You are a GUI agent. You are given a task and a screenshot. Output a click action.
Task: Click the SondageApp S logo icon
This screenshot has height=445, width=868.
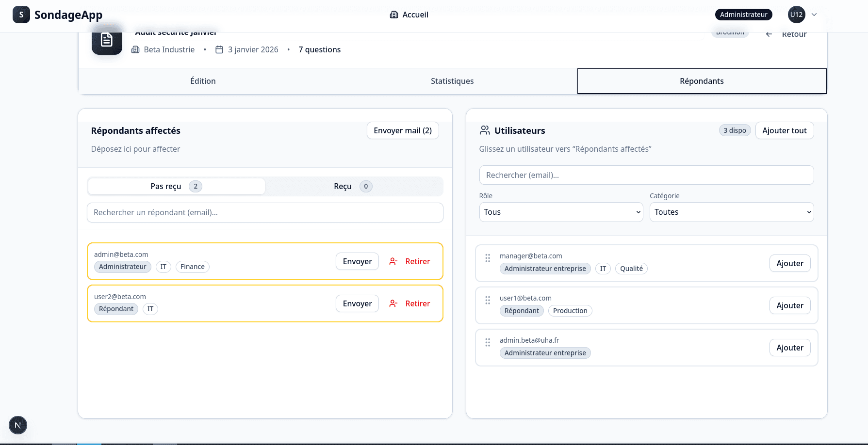tap(21, 15)
